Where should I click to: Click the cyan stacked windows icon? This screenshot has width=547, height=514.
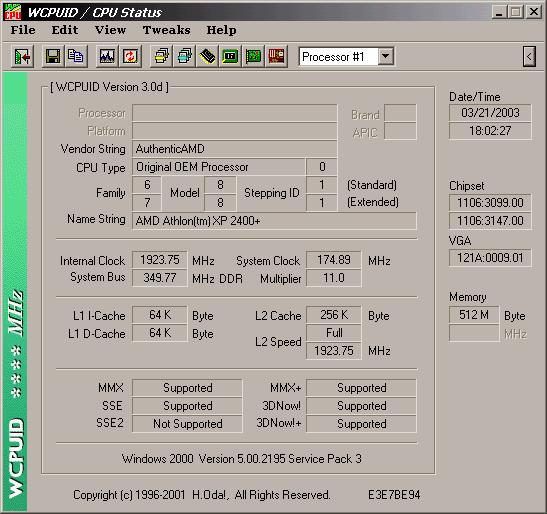tap(185, 56)
